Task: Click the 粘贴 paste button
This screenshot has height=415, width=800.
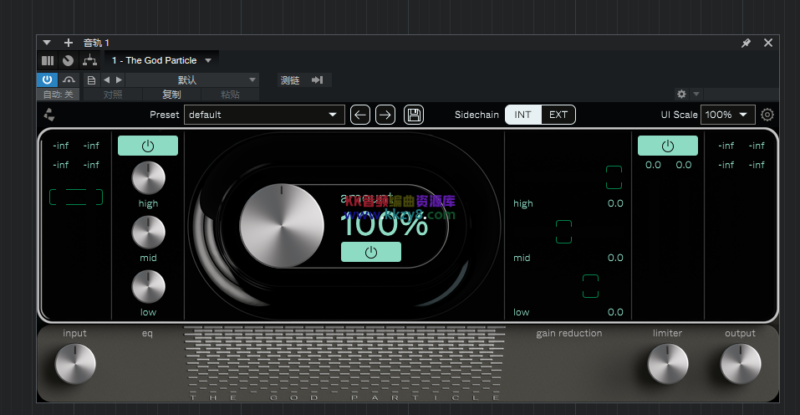Action: [x=230, y=94]
